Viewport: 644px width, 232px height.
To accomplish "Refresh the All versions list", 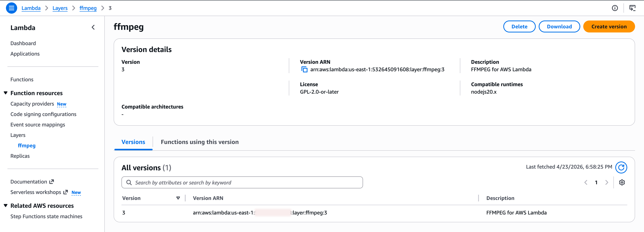I will pos(621,167).
